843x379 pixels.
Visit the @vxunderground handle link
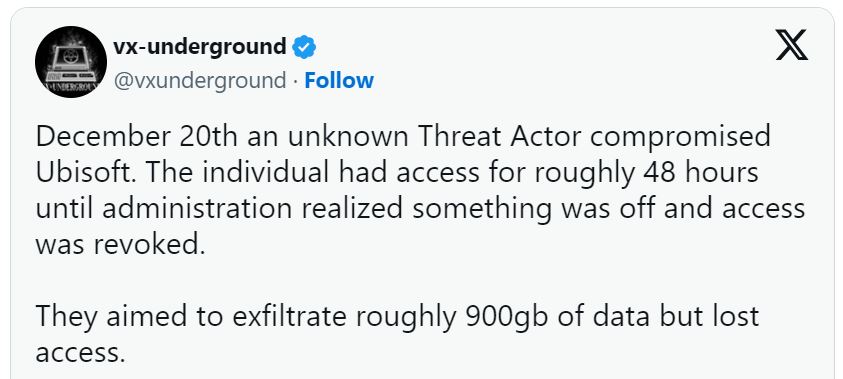(199, 81)
